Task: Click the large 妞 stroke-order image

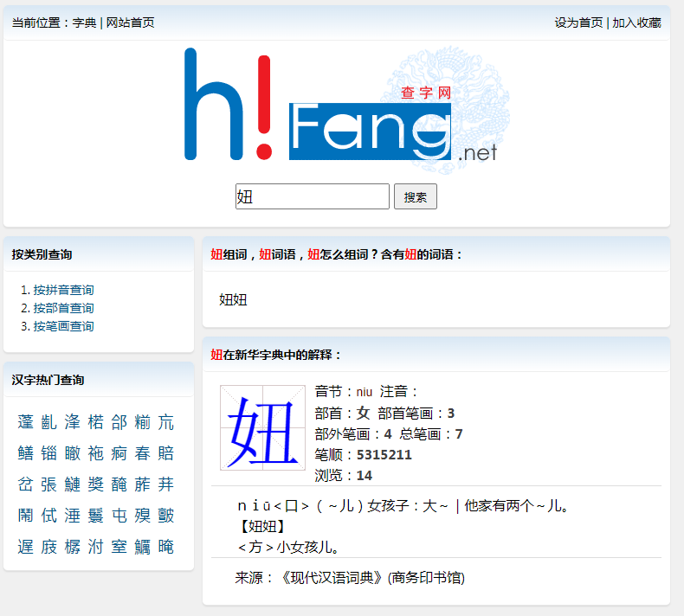Action: (x=262, y=427)
